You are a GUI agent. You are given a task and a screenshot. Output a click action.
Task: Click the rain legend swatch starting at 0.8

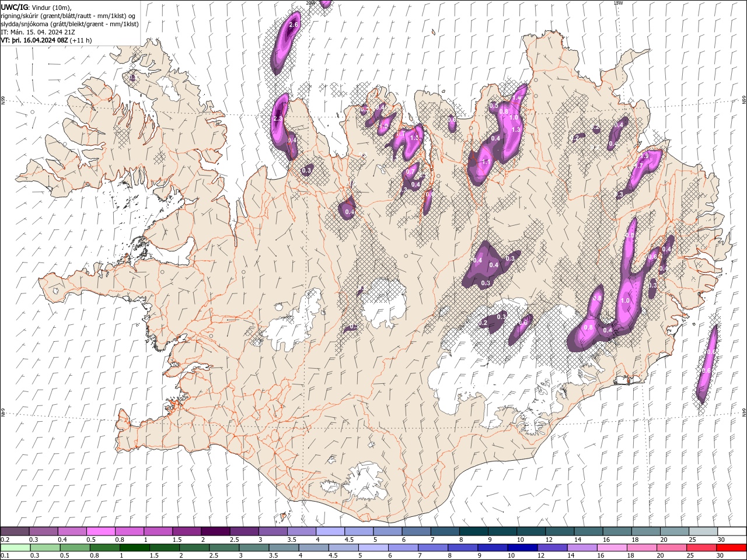[104, 548]
